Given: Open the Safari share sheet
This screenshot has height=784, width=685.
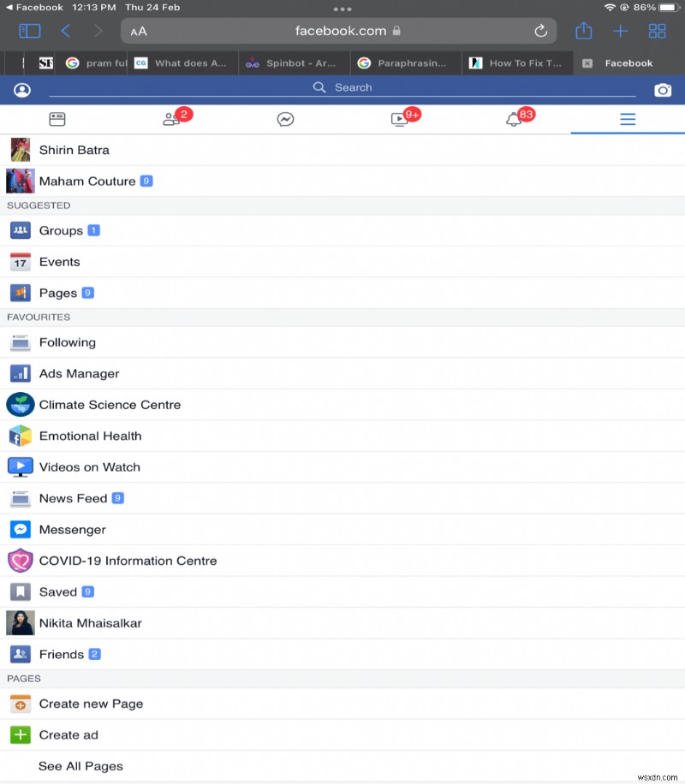Looking at the screenshot, I should pos(583,31).
